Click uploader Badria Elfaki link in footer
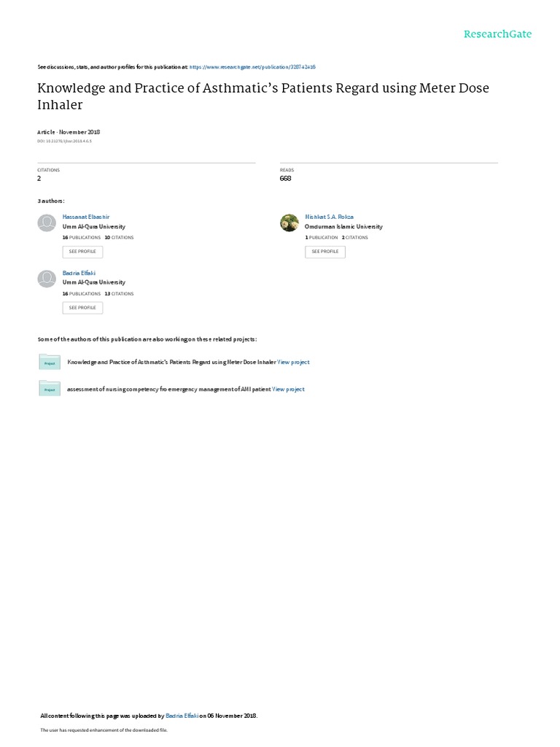The width and height of the screenshot is (560, 747). pyautogui.click(x=182, y=716)
